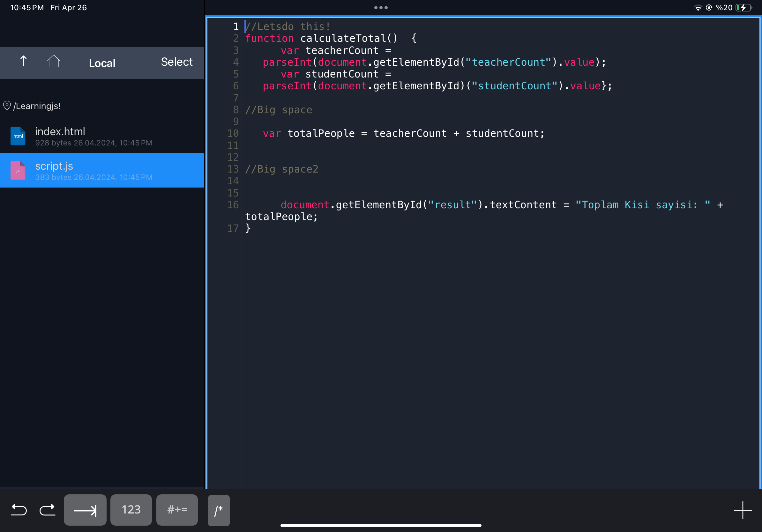Click the Wi-Fi icon in the status bar
The width and height of the screenshot is (762, 532).
coord(698,7)
